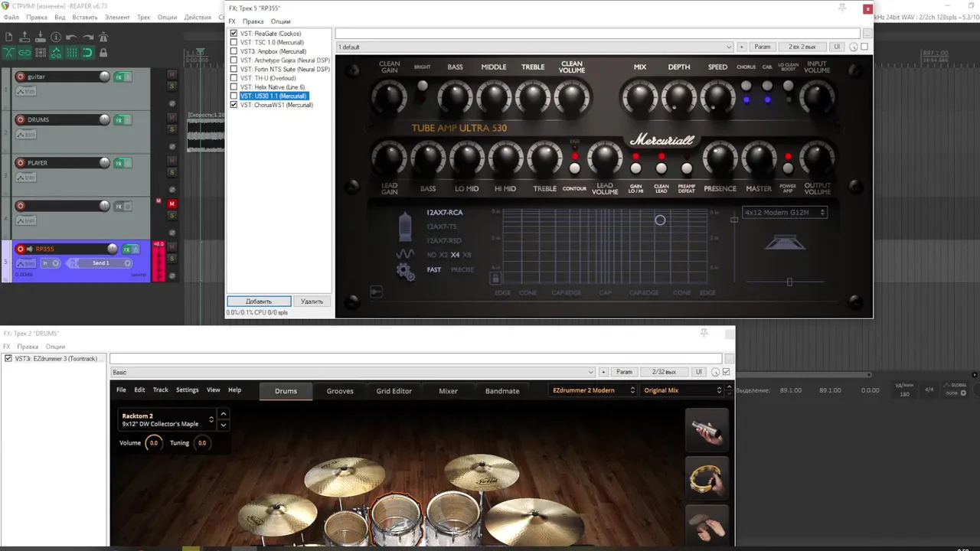980x551 pixels.
Task: Open the Grooves tab in EZdrummer
Action: pyautogui.click(x=340, y=391)
